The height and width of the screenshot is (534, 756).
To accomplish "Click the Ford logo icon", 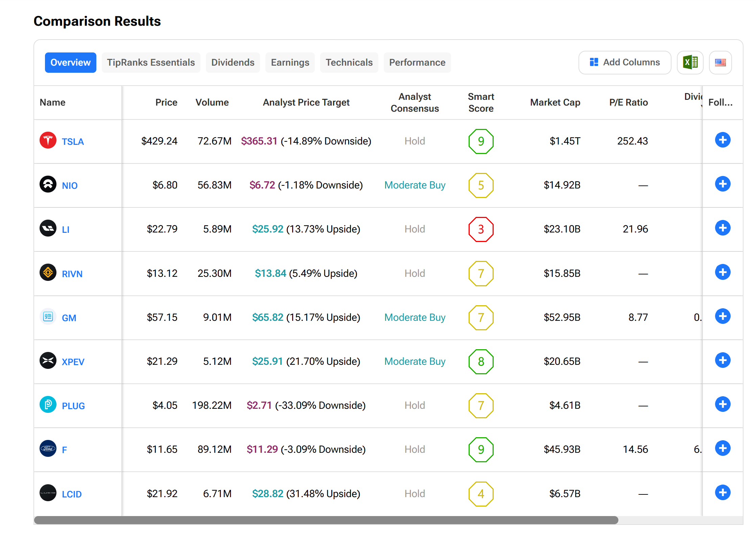I will (48, 449).
